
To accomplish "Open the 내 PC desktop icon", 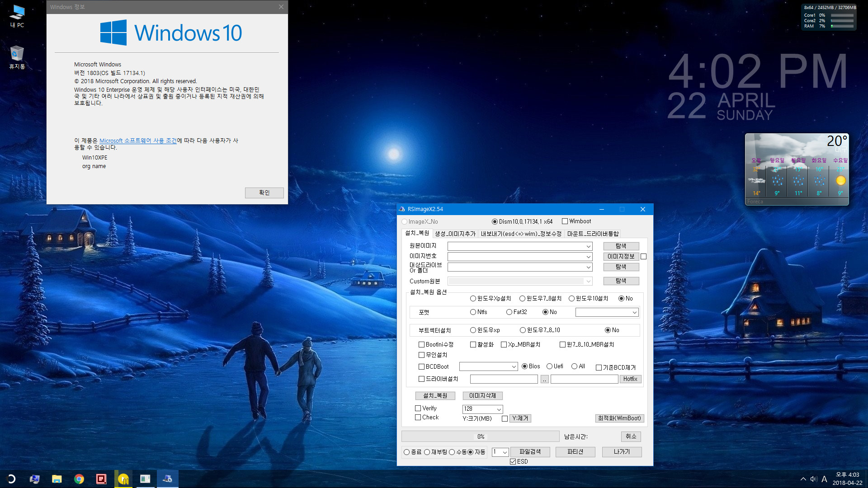I will click(17, 16).
